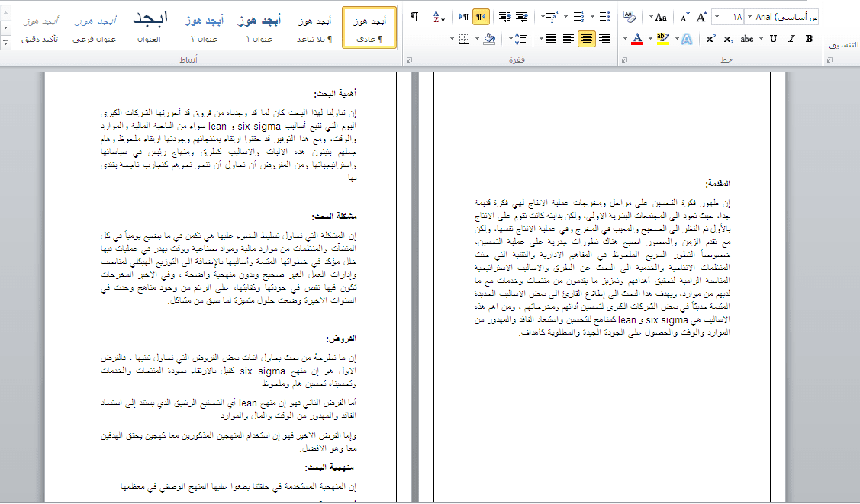Select the بلا تباعد (No Spacing) style
Viewport: 860px width, 504px height.
point(314,28)
